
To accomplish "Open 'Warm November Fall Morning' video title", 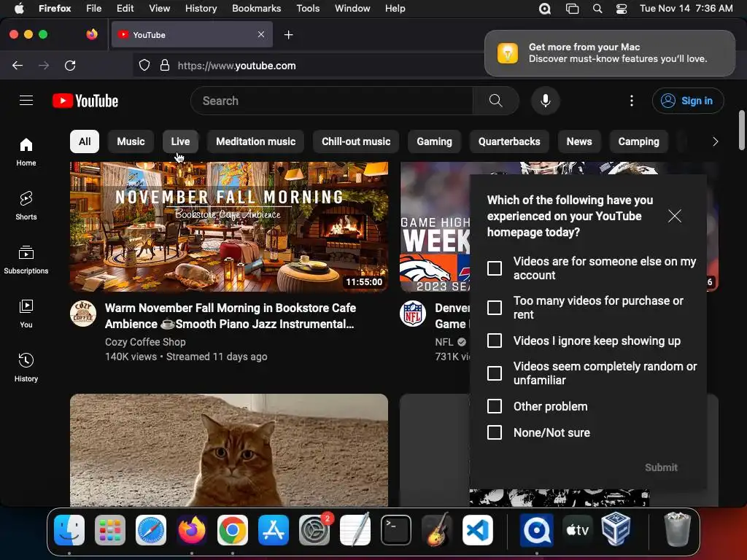I will (x=230, y=316).
